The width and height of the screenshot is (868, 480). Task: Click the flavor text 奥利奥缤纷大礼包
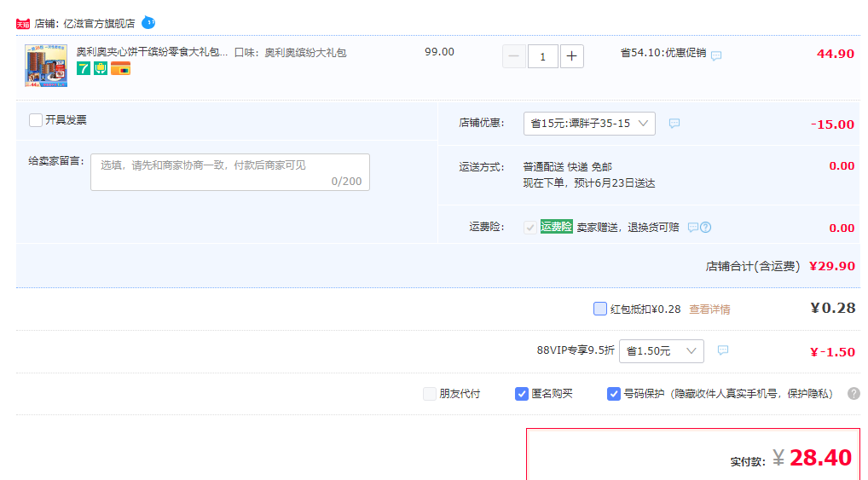pos(305,53)
